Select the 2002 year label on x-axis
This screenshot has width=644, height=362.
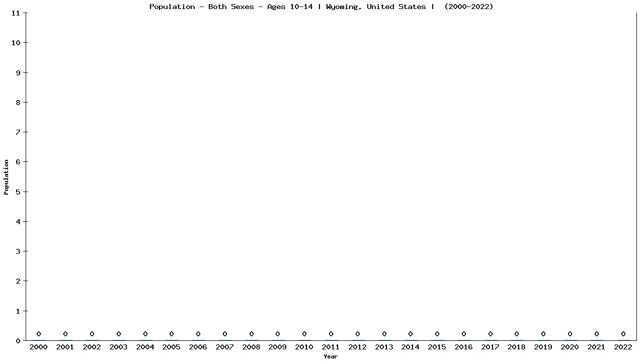click(92, 347)
